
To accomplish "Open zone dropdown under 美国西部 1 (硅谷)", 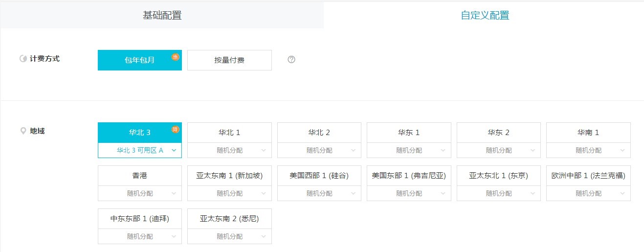I will [x=319, y=193].
